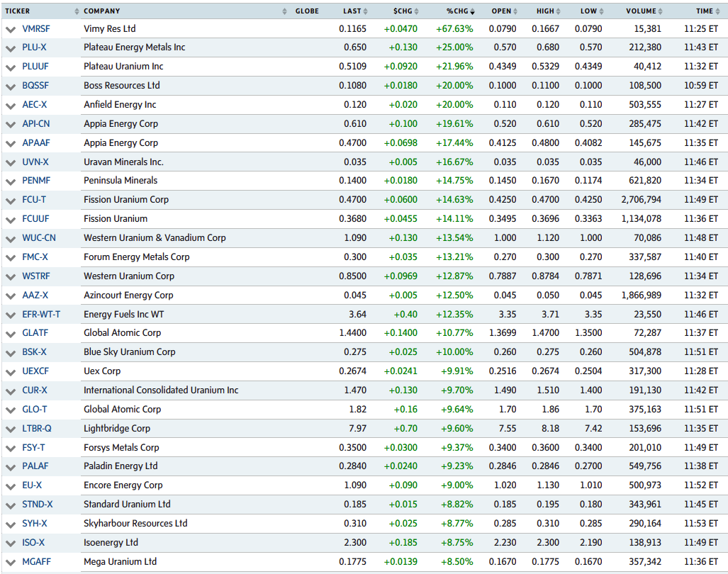The width and height of the screenshot is (728, 574).
Task: Expand the FMC-X row chevron
Action: (10, 258)
